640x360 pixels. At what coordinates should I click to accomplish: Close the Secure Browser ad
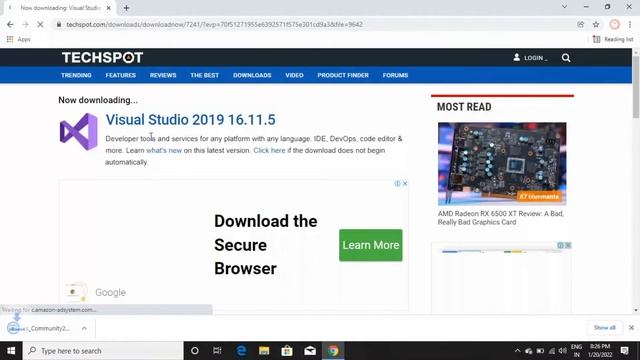point(405,184)
